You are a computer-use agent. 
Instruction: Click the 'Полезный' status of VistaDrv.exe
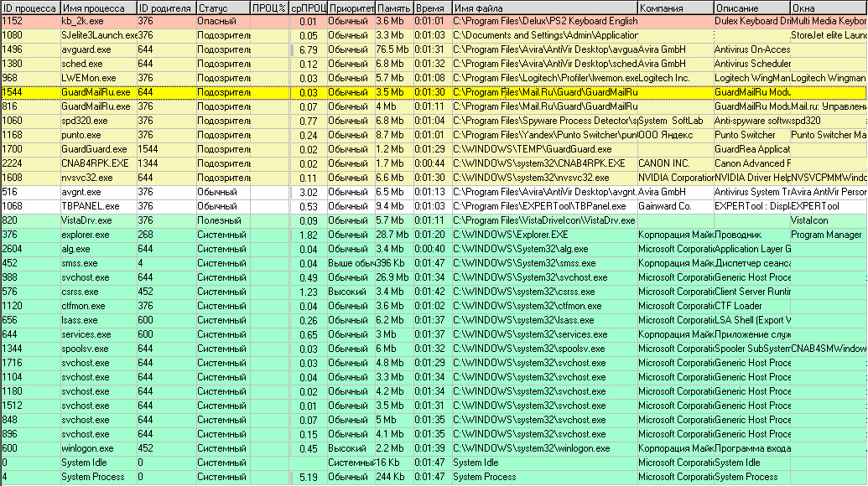tap(219, 220)
